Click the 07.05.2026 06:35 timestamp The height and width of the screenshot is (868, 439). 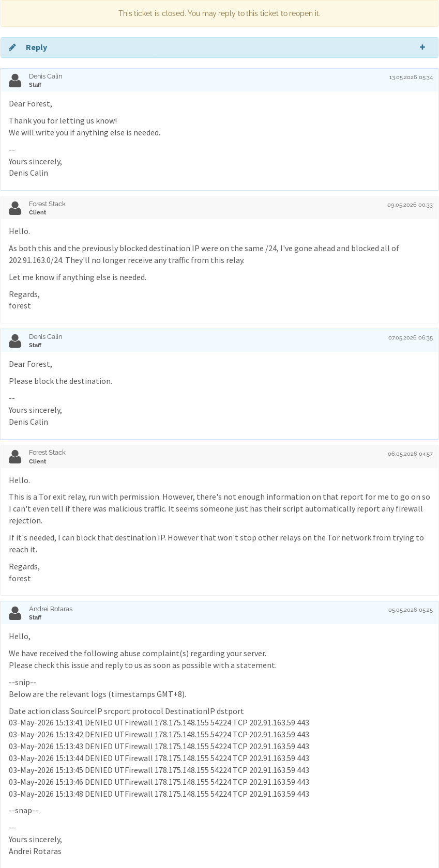(410, 338)
